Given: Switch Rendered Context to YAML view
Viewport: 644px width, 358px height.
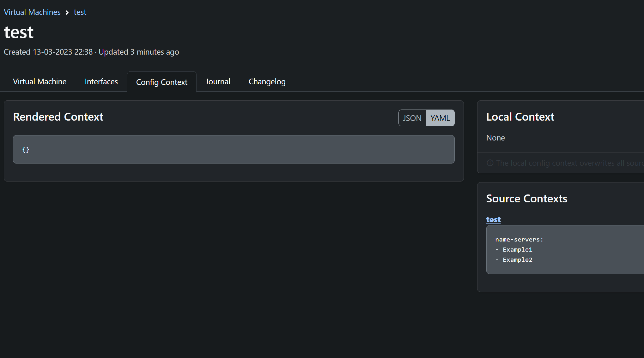Looking at the screenshot, I should point(440,118).
